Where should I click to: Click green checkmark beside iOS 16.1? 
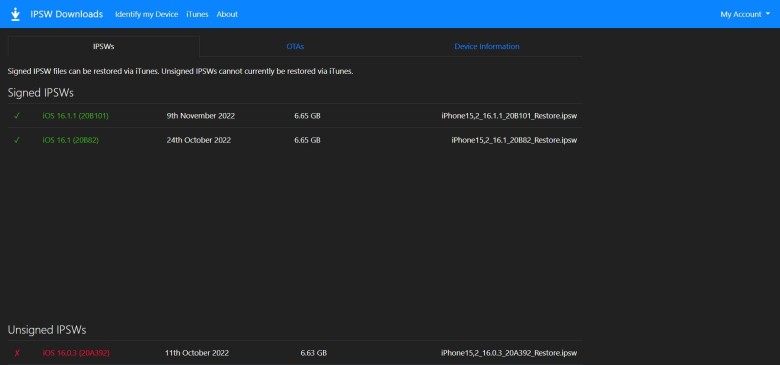coord(17,140)
